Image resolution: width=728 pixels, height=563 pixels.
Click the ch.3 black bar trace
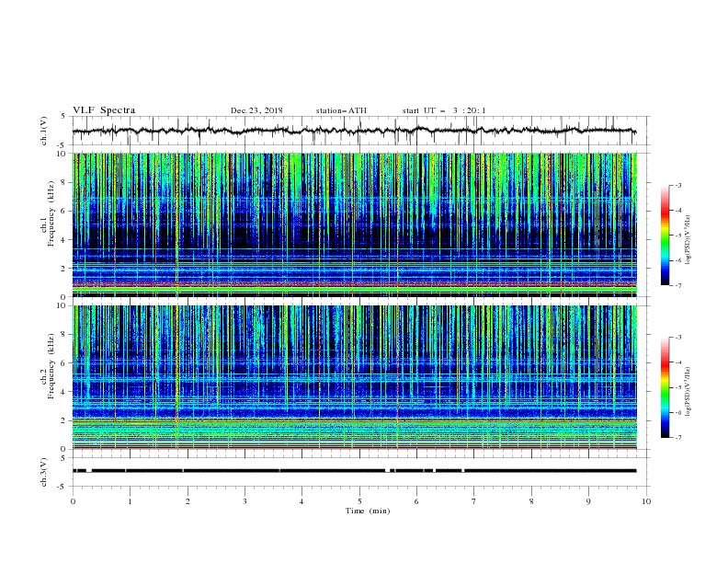(x=354, y=471)
